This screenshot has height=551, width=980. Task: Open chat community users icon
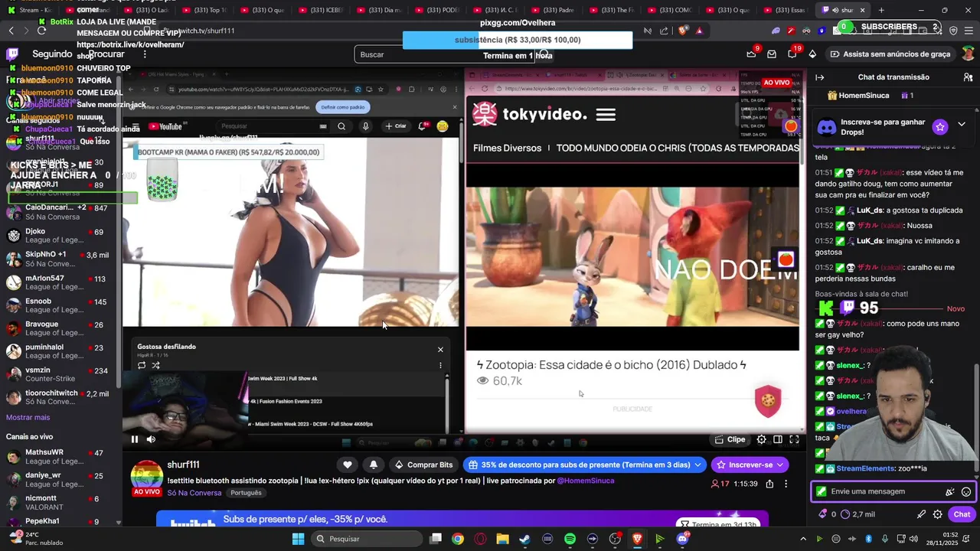968,77
